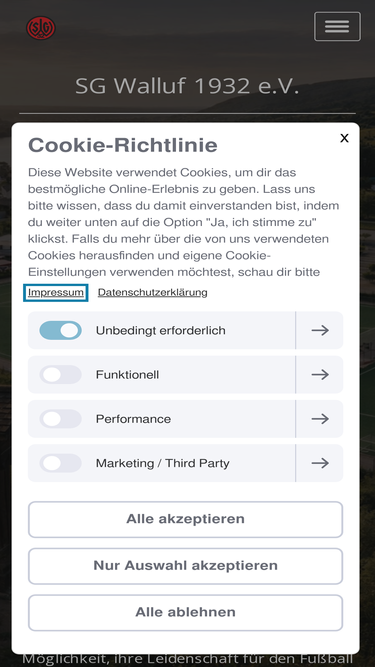This screenshot has height=667, width=375.
Task: Close the Cookie-Richtlinie dialog
Action: click(344, 138)
